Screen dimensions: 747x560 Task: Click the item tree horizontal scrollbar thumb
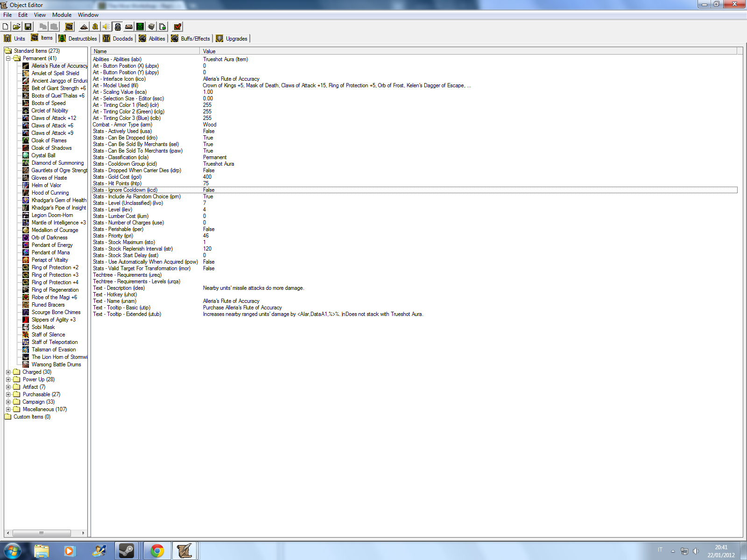[x=42, y=533]
